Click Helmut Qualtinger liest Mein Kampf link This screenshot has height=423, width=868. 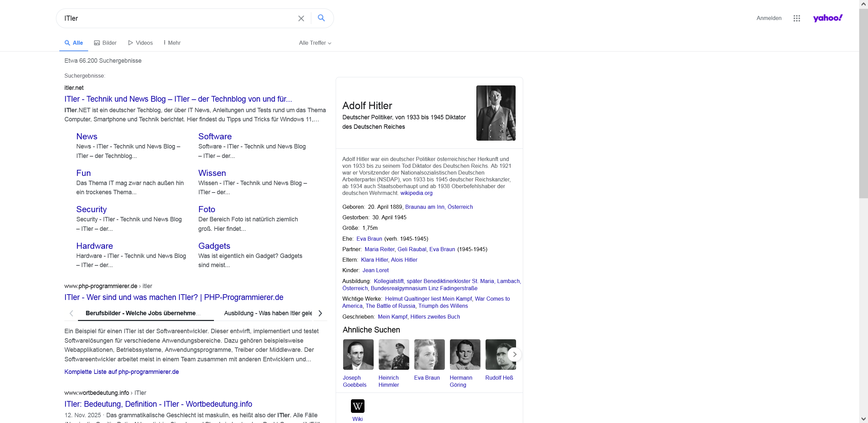pos(428,299)
